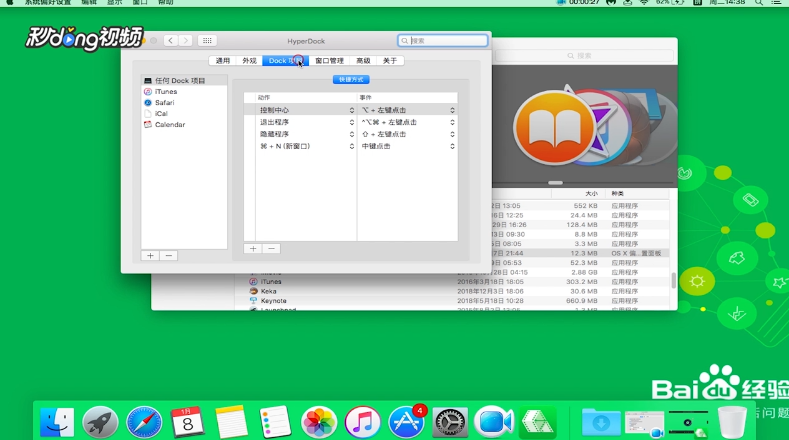Open Reminders from the Dock
Viewport: 789px width, 440px height.
[275, 421]
